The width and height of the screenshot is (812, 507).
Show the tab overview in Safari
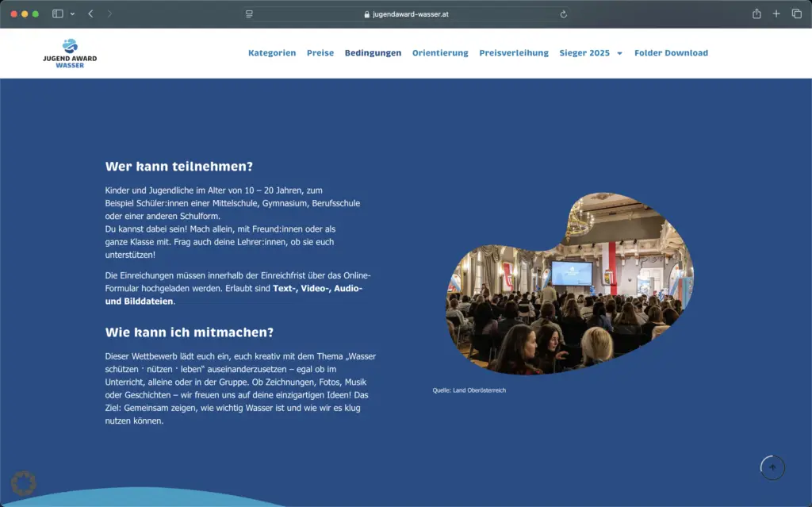pyautogui.click(x=796, y=13)
